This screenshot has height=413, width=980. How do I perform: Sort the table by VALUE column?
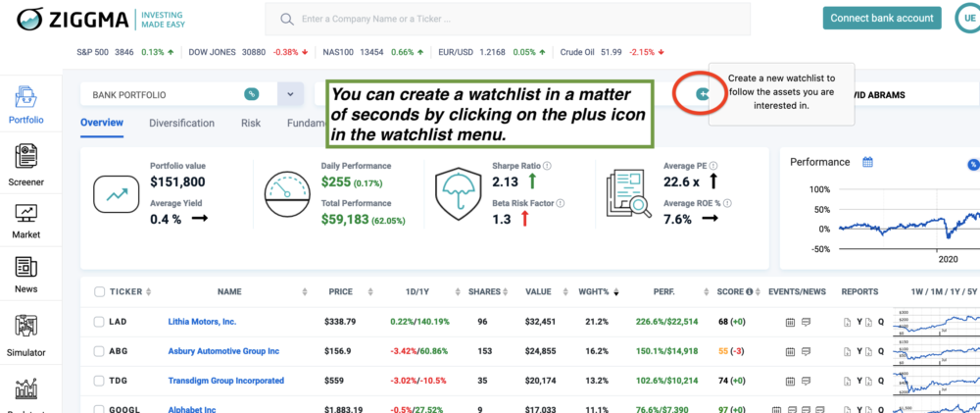pyautogui.click(x=565, y=292)
